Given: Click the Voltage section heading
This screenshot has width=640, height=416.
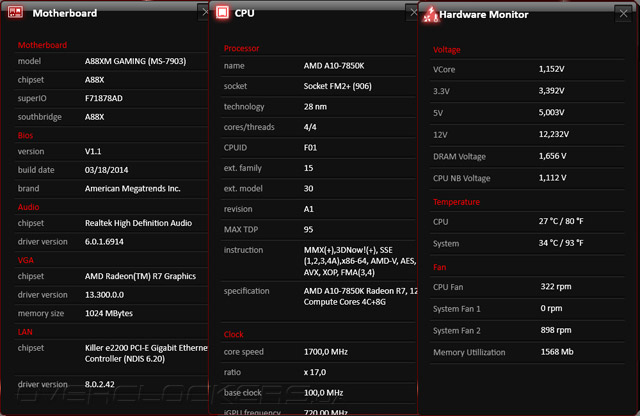Looking at the screenshot, I should pos(447,50).
